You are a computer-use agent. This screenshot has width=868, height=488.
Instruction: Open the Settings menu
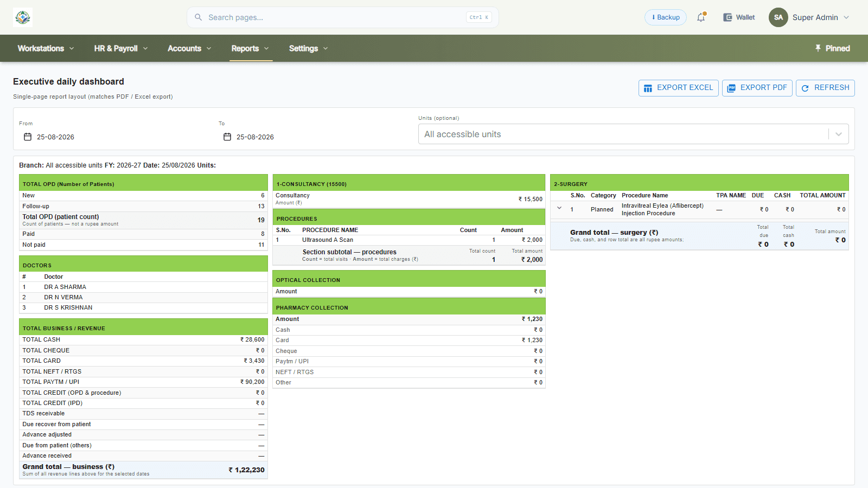[x=308, y=48]
